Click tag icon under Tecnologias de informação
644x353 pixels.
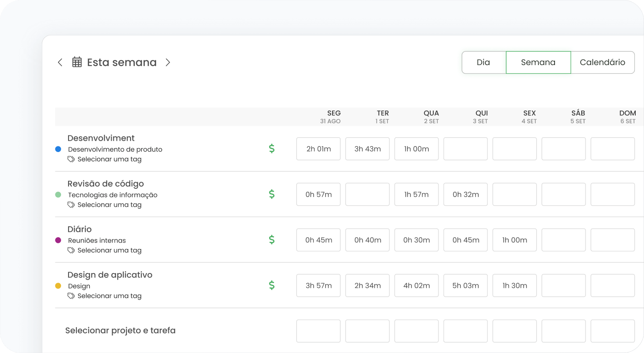[x=71, y=205]
